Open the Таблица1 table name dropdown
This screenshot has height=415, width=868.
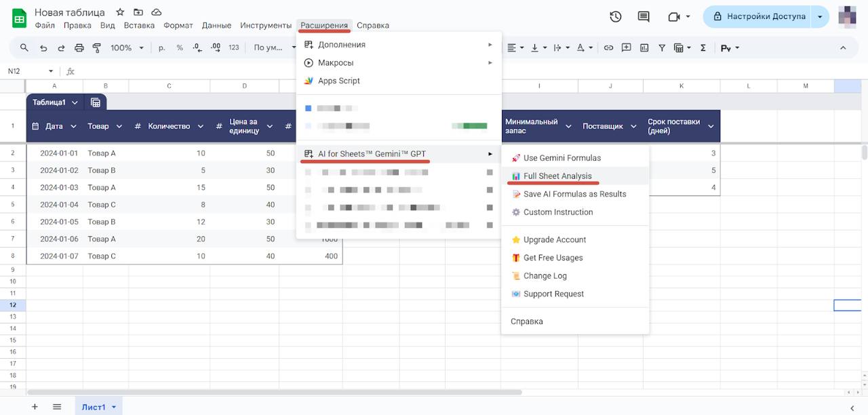[75, 102]
